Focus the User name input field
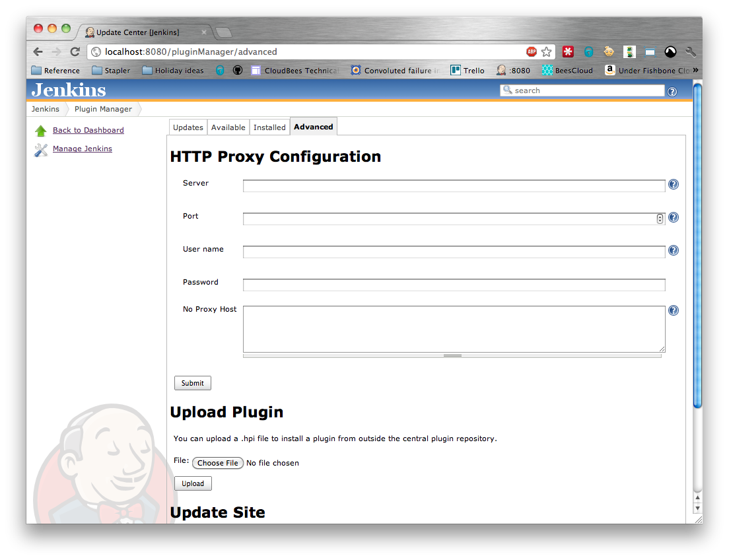729x560 pixels. pos(454,252)
